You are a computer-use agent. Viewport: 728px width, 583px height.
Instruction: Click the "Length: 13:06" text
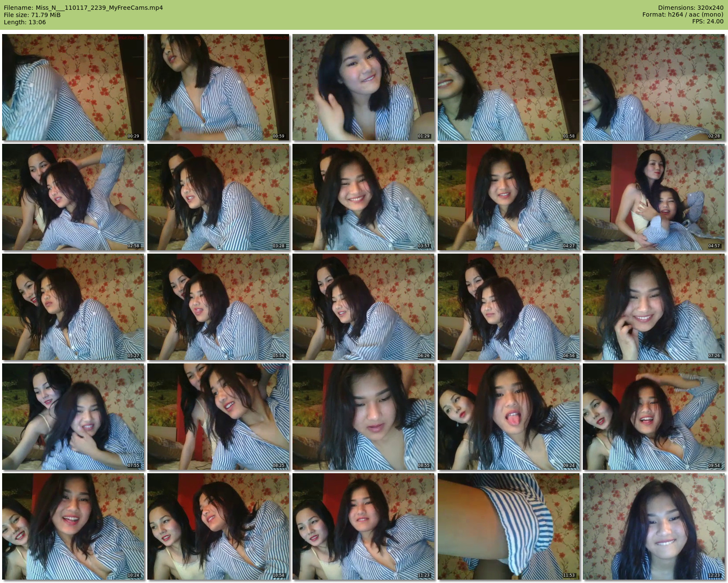pyautogui.click(x=25, y=22)
